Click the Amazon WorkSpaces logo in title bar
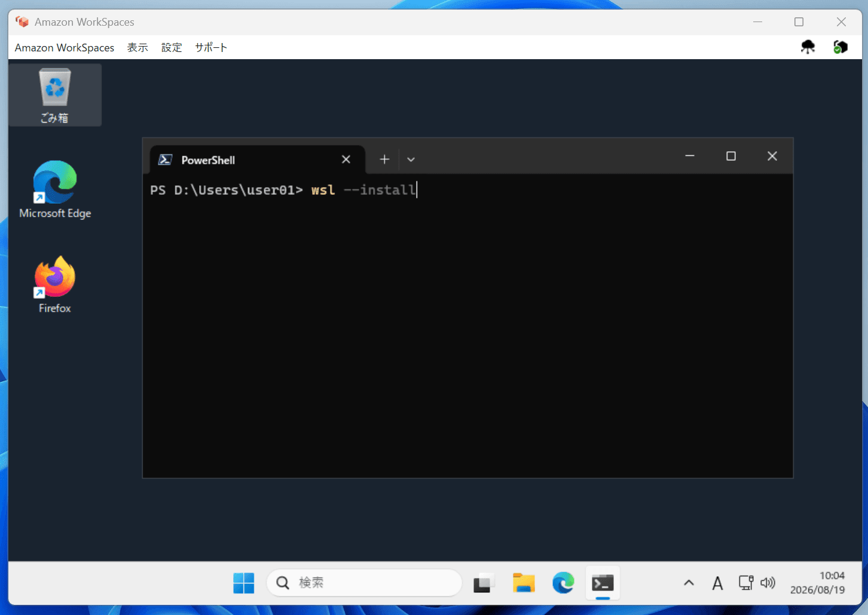 pos(22,22)
